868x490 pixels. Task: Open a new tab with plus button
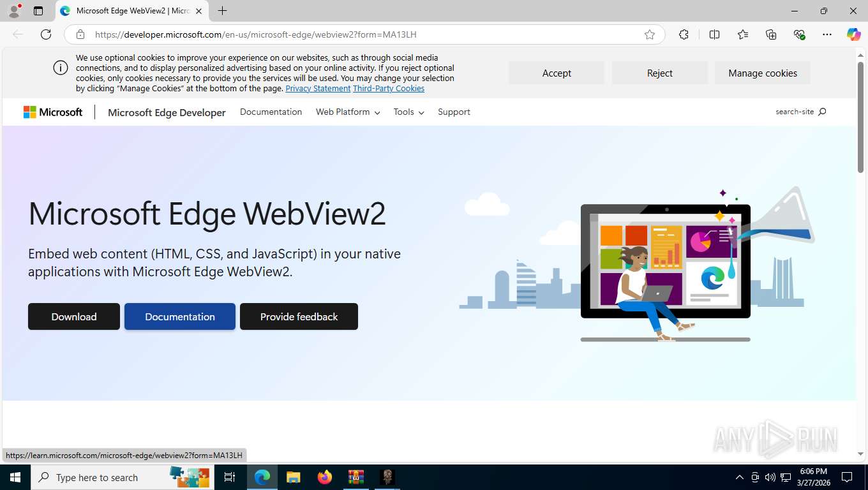(222, 11)
